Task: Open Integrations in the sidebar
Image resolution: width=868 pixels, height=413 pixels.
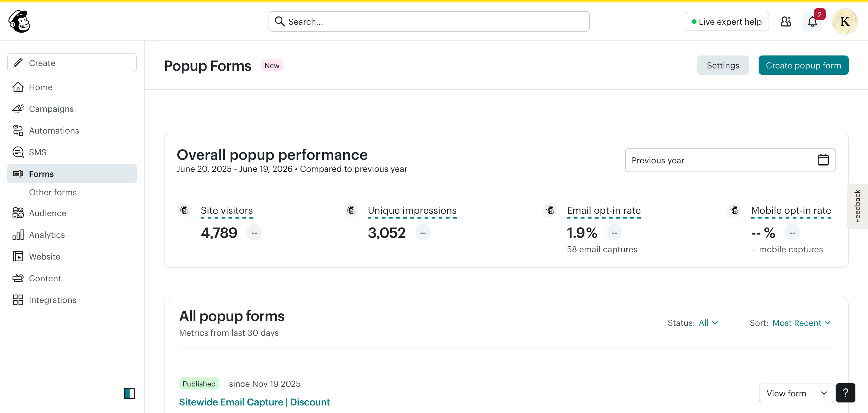Action: 72,300
